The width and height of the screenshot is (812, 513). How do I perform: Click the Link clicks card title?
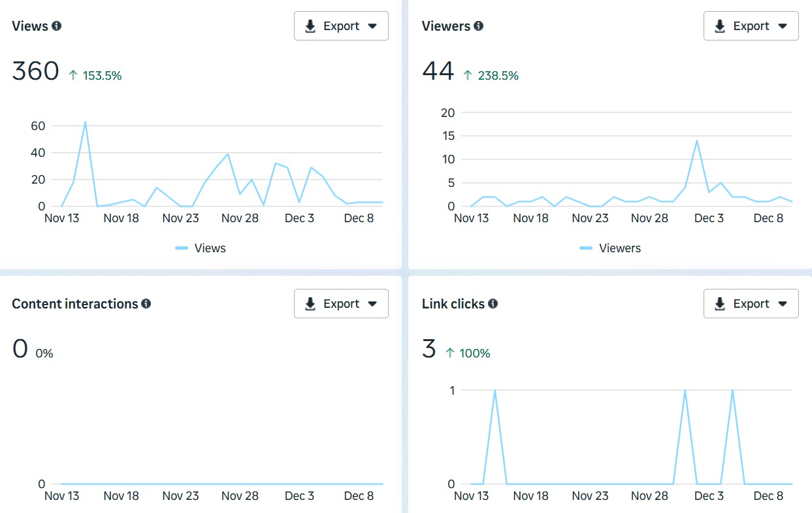pos(453,304)
